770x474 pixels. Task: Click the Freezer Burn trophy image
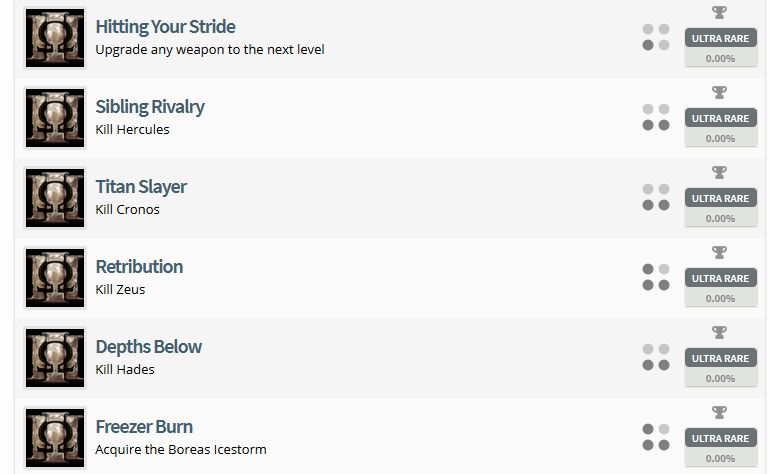pos(55,438)
